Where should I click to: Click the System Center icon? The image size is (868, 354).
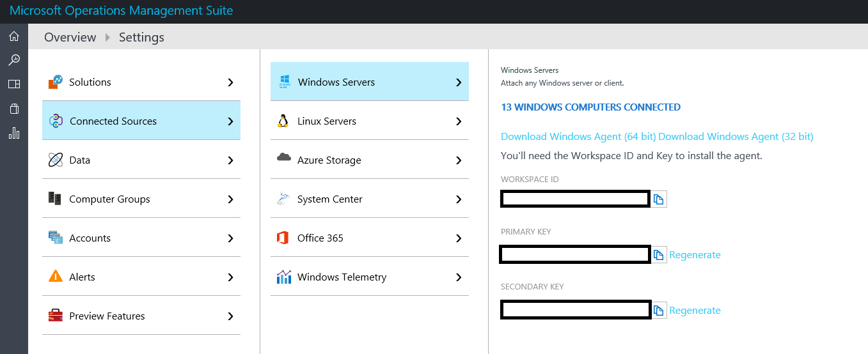283,199
